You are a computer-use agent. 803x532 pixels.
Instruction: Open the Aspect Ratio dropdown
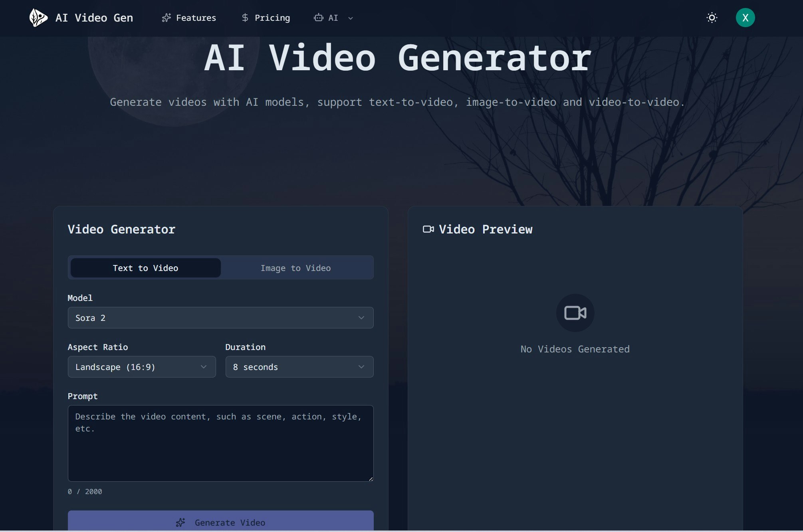(x=141, y=367)
